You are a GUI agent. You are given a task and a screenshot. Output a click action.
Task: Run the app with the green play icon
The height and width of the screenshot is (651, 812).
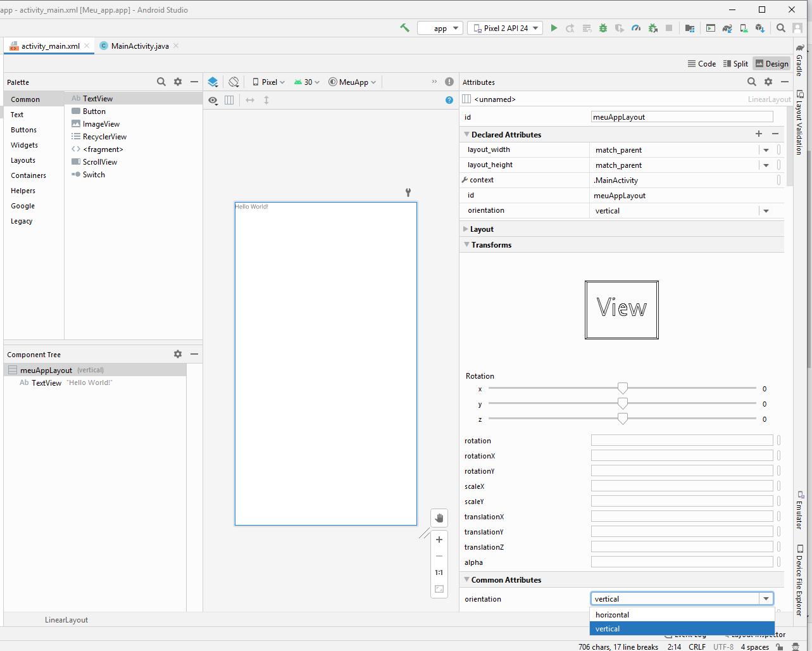(554, 28)
